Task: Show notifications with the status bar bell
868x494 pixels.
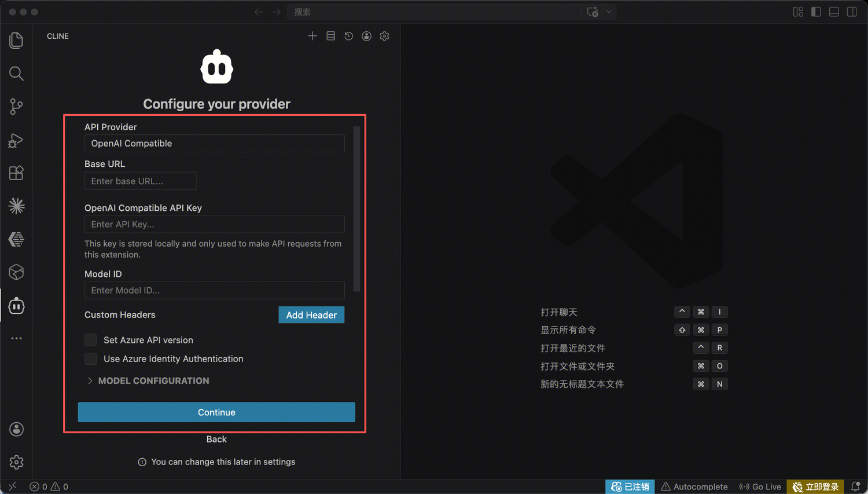Action: pyautogui.click(x=855, y=486)
